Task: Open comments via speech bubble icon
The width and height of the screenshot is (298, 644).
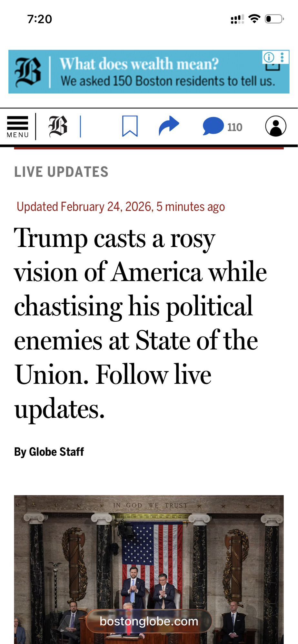Action: 213,126
